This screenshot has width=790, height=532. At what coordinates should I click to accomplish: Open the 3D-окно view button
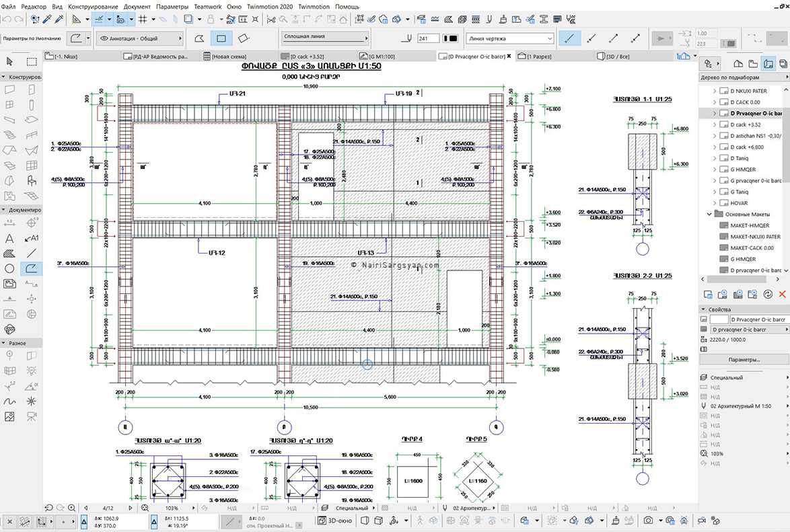click(335, 521)
